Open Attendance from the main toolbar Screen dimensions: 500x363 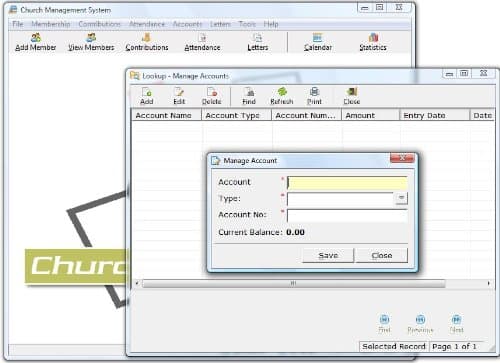pos(202,42)
